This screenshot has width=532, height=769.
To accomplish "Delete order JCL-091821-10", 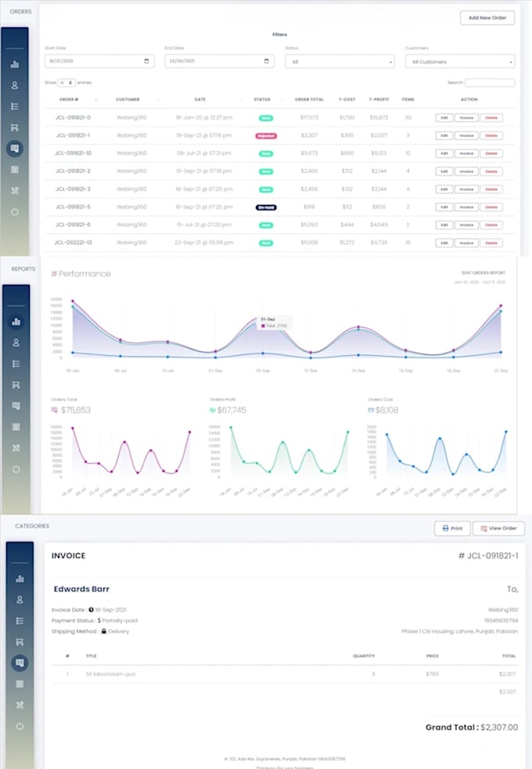I will click(491, 153).
